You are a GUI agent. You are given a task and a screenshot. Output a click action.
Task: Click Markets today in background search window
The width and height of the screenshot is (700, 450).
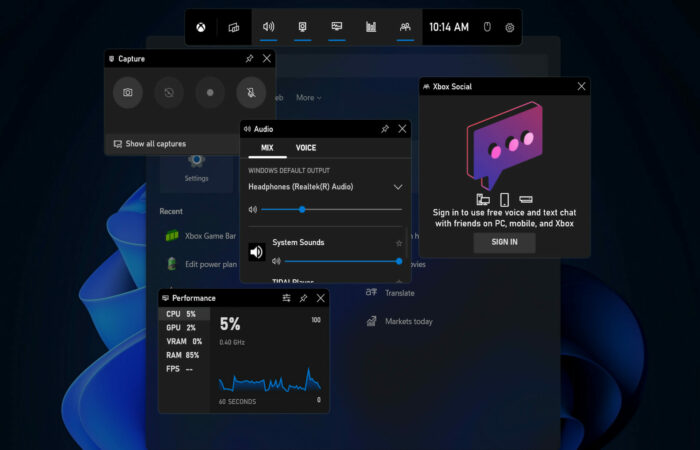pos(408,321)
